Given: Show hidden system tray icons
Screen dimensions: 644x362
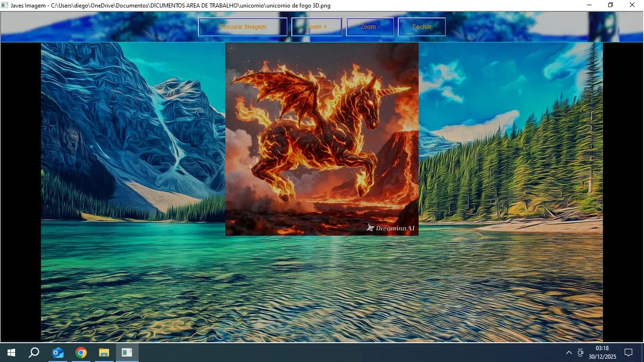Looking at the screenshot, I should coord(569,353).
